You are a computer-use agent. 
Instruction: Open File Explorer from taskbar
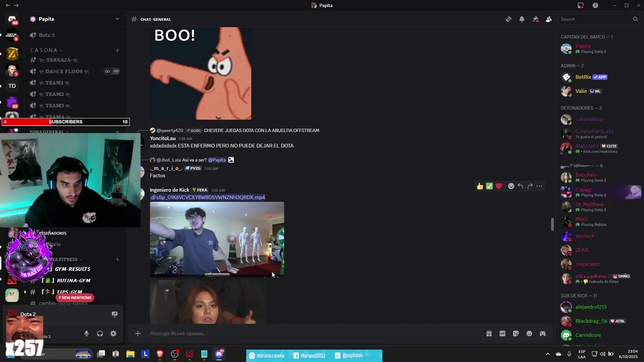coord(130,354)
